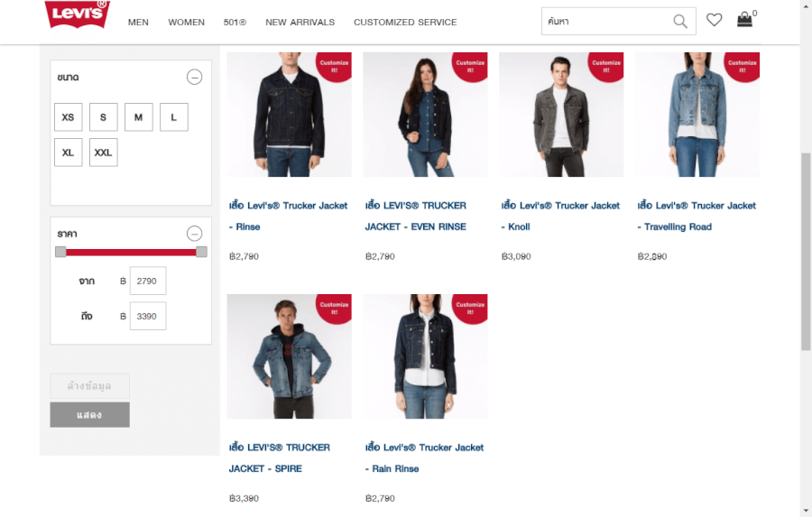This screenshot has width=812, height=517.
Task: Click the Levi's logo icon
Action: (x=77, y=14)
